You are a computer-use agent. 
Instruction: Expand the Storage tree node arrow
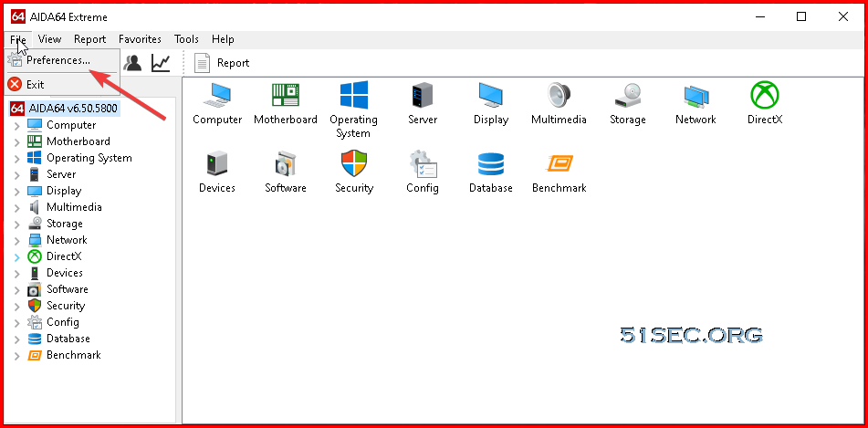coord(17,224)
